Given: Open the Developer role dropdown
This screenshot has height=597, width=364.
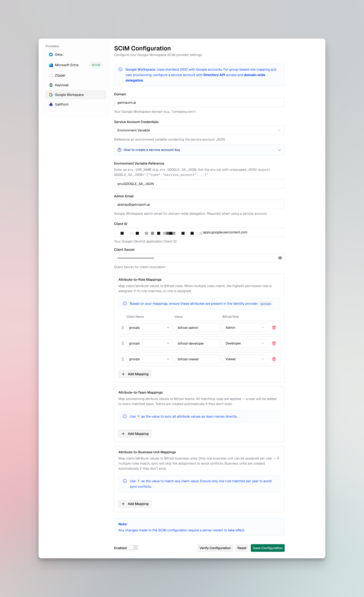Looking at the screenshot, I should 245,343.
